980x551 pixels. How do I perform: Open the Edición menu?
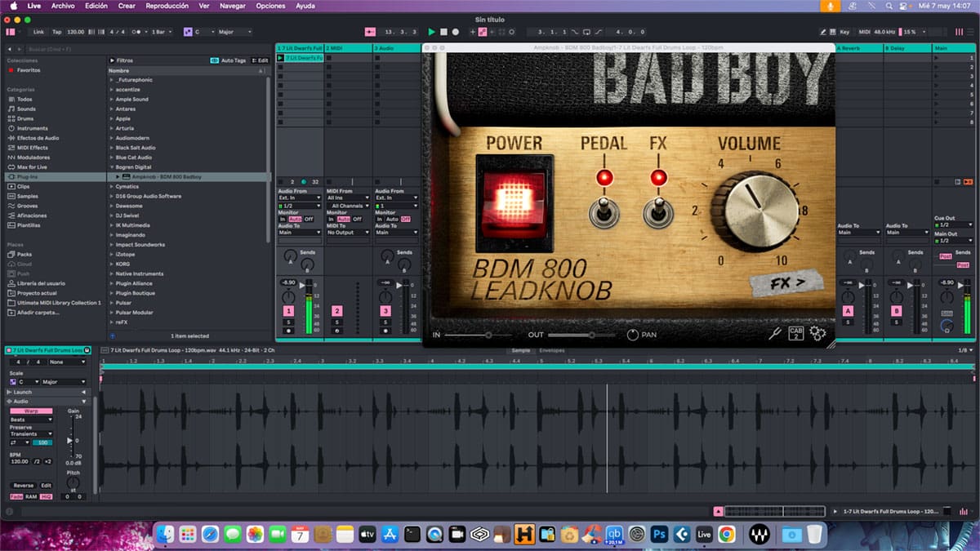pyautogui.click(x=96, y=6)
